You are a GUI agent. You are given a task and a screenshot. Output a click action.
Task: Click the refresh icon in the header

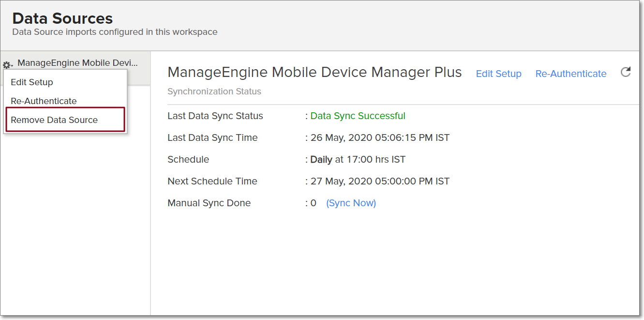coord(626,73)
